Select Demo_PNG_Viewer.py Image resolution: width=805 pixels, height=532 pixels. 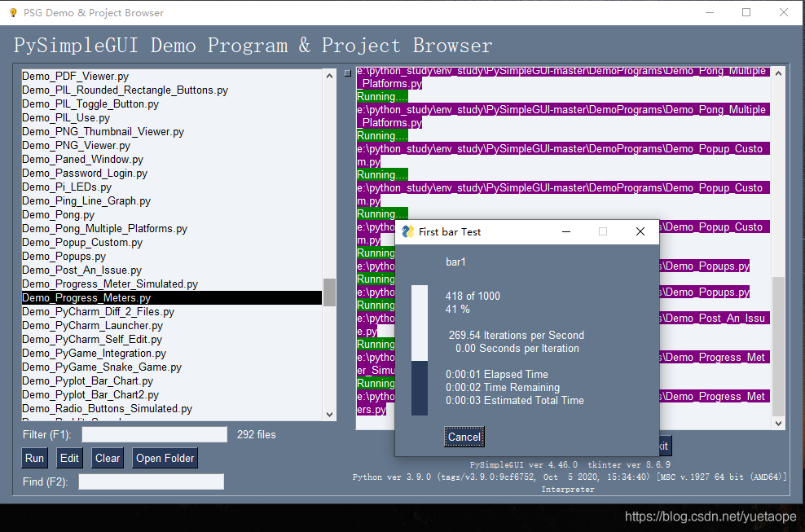point(171,145)
